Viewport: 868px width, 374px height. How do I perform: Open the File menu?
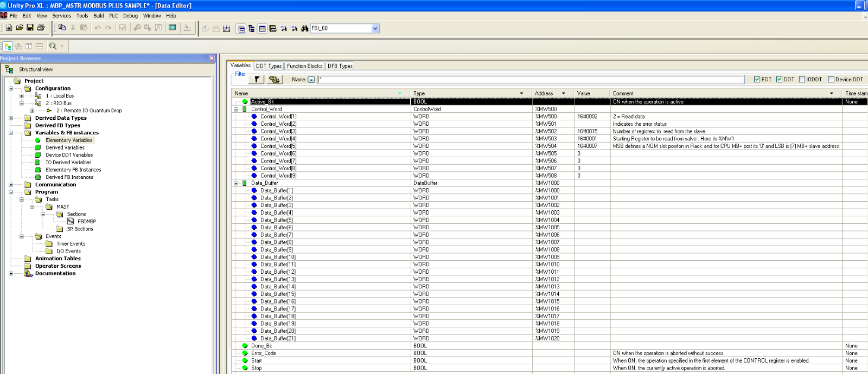point(14,16)
